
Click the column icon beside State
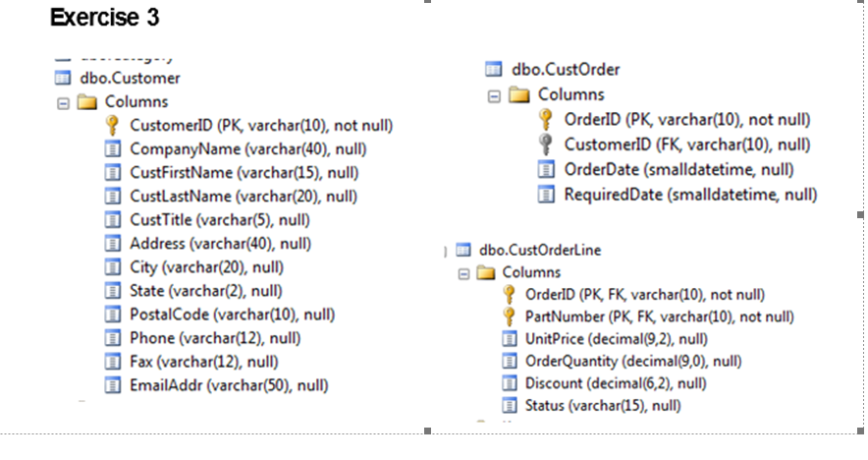coord(113,290)
